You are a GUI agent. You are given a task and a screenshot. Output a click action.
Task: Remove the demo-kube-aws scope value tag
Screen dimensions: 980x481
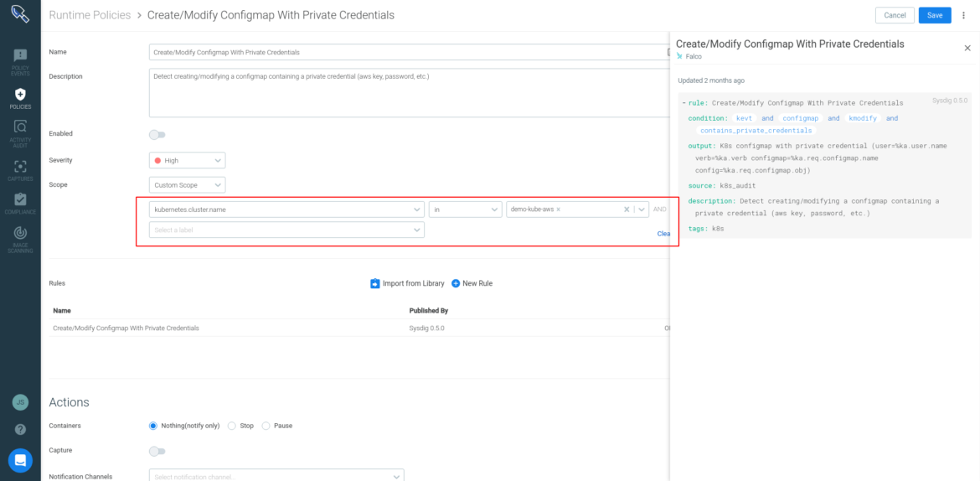(558, 209)
